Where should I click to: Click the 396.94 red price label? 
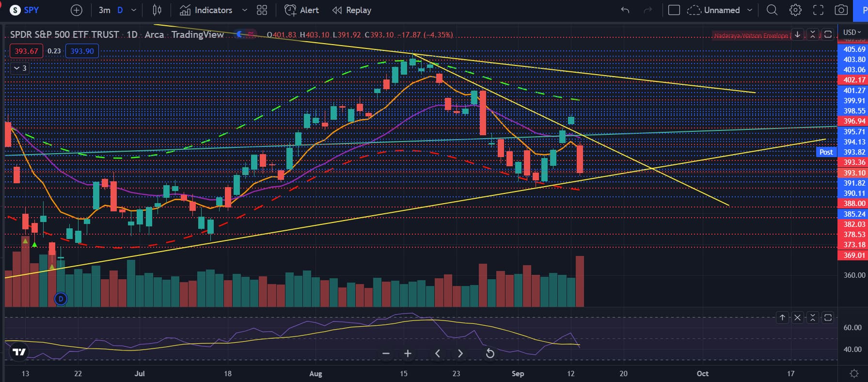854,121
